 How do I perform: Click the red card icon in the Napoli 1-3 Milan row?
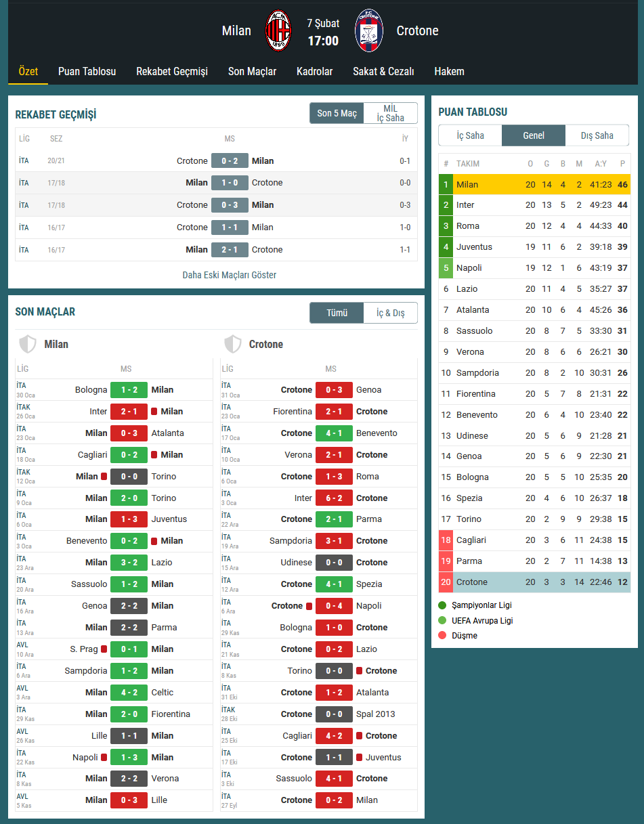point(104,758)
